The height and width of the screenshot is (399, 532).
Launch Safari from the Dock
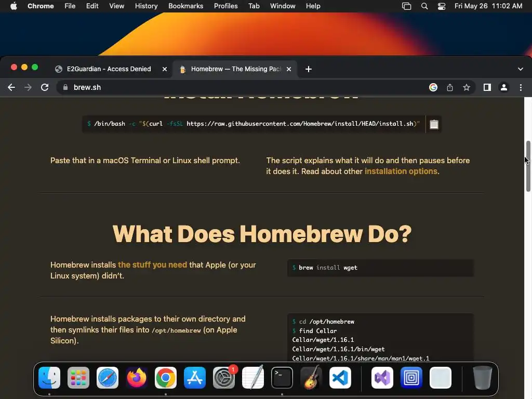tap(108, 378)
